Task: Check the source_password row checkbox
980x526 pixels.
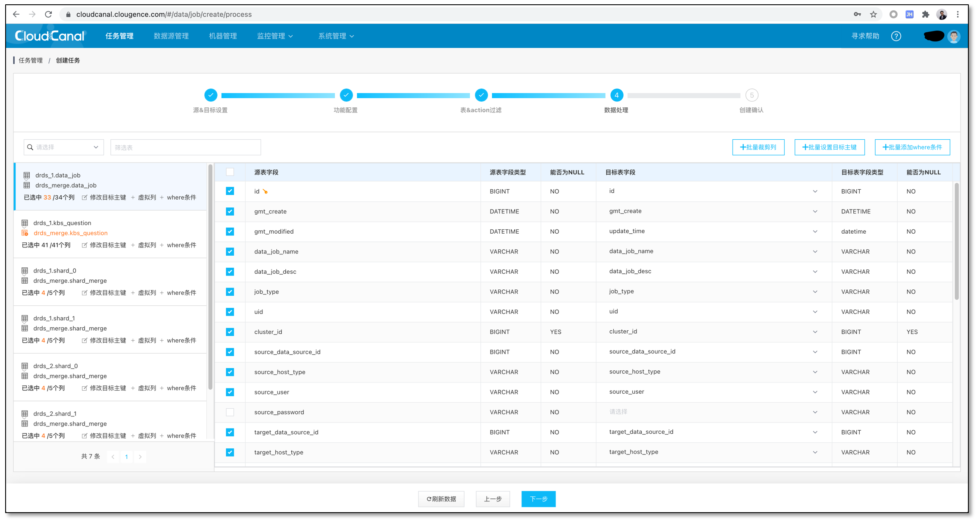Action: [x=230, y=412]
